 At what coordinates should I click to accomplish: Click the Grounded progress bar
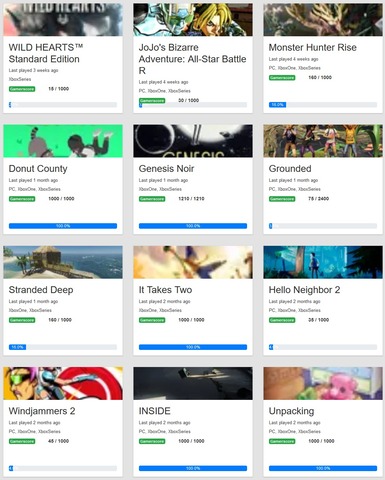(x=323, y=226)
